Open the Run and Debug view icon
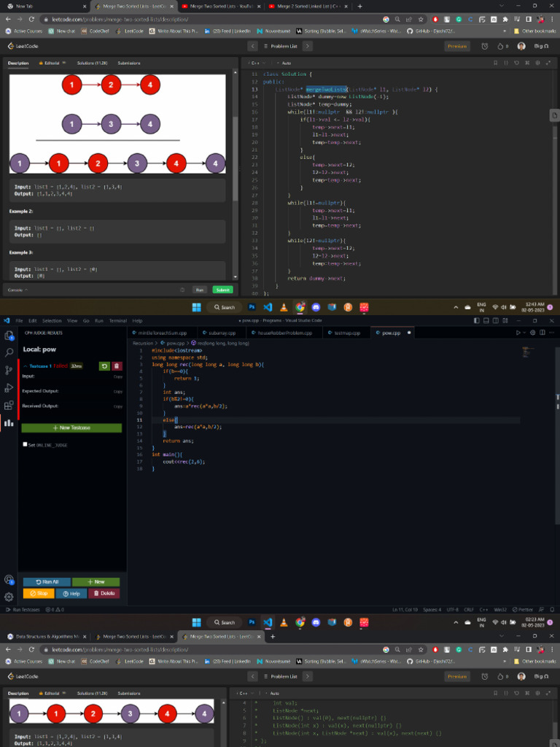 9,388
